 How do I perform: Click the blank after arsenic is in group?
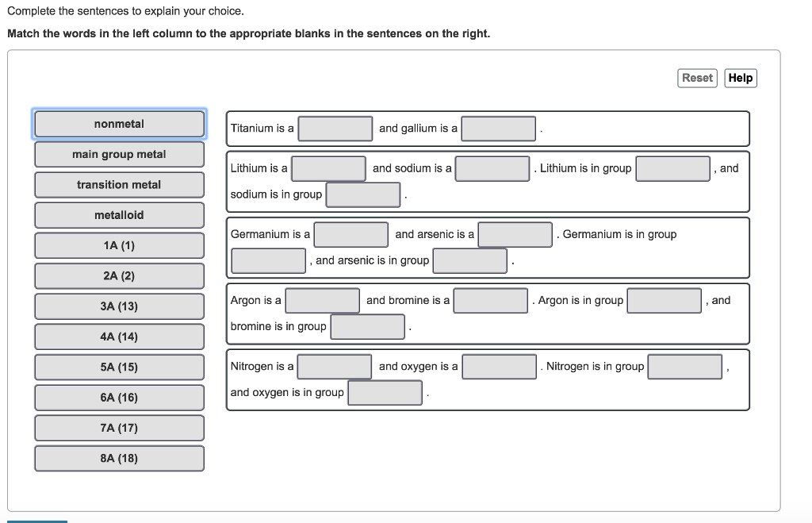coord(469,260)
